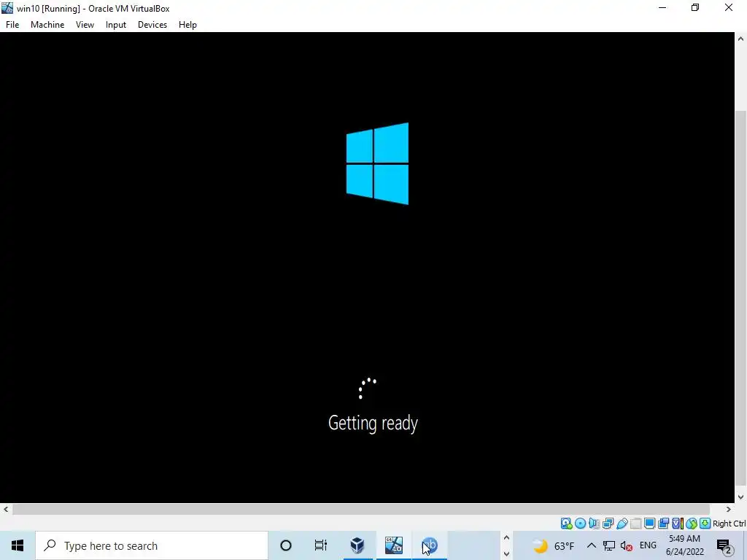Click the mouse integration status icon
The width and height of the screenshot is (747, 560).
(x=691, y=524)
